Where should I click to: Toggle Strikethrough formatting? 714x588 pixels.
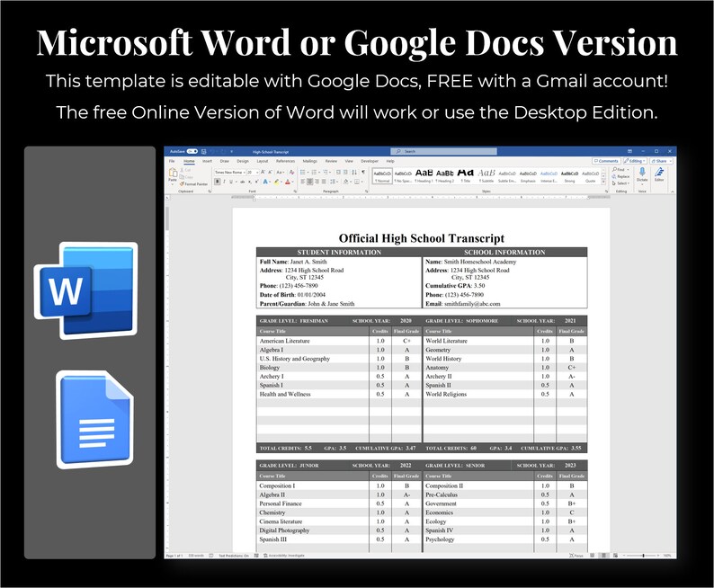coord(242,182)
